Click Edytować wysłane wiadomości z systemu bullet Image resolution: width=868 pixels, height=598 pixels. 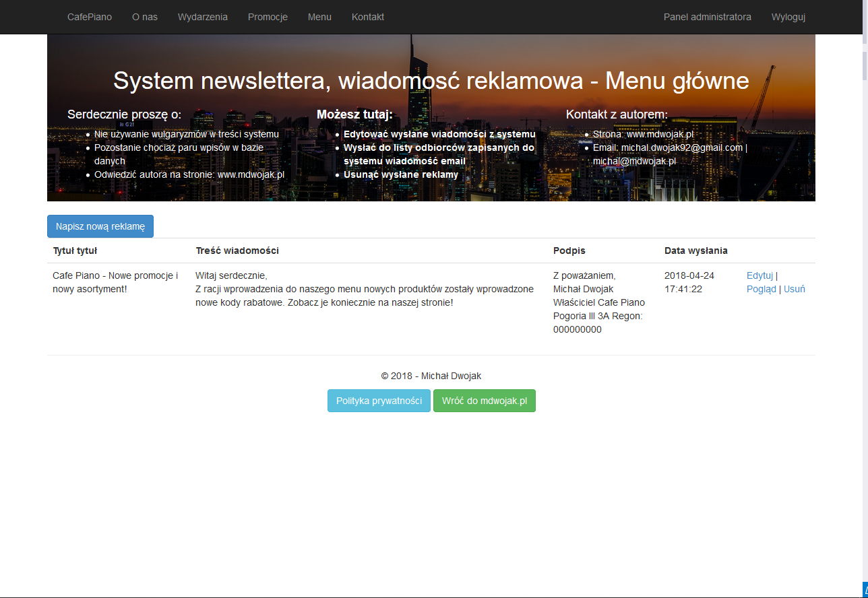point(439,134)
